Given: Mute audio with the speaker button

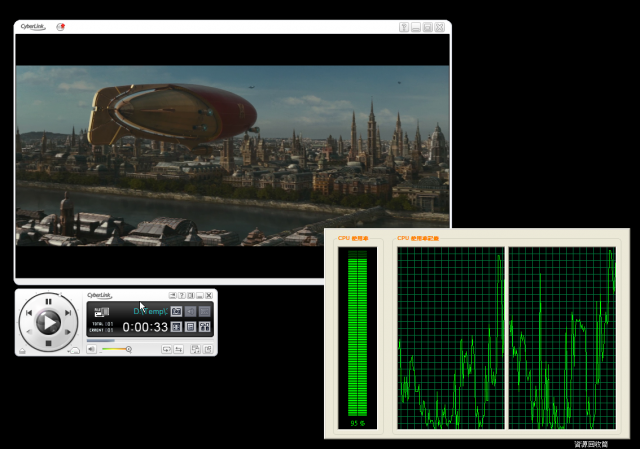Looking at the screenshot, I should click(x=91, y=349).
